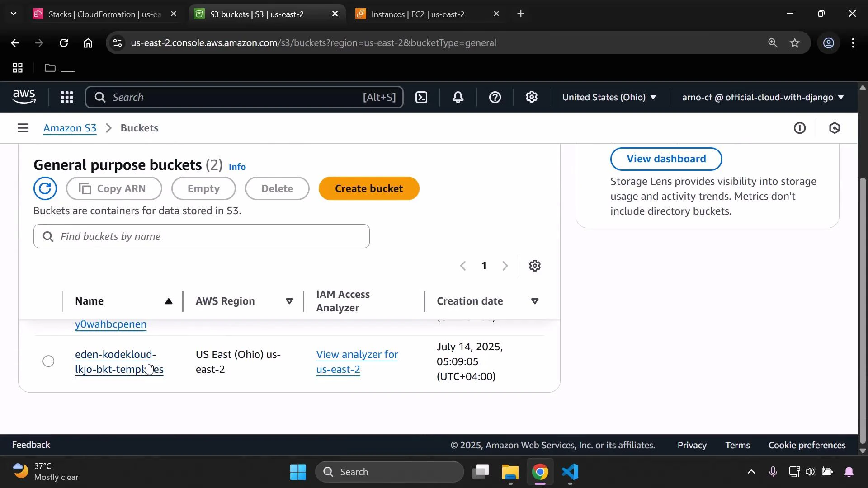
Task: Select the eden-kodekloud bucket checkbox
Action: pos(48,361)
